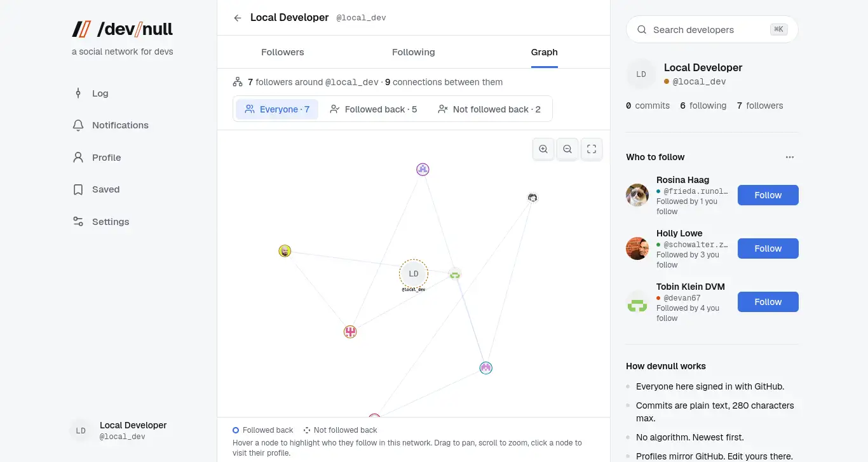This screenshot has width=868, height=462.
Task: Click the Tobin Klein DVM name
Action: tap(691, 287)
